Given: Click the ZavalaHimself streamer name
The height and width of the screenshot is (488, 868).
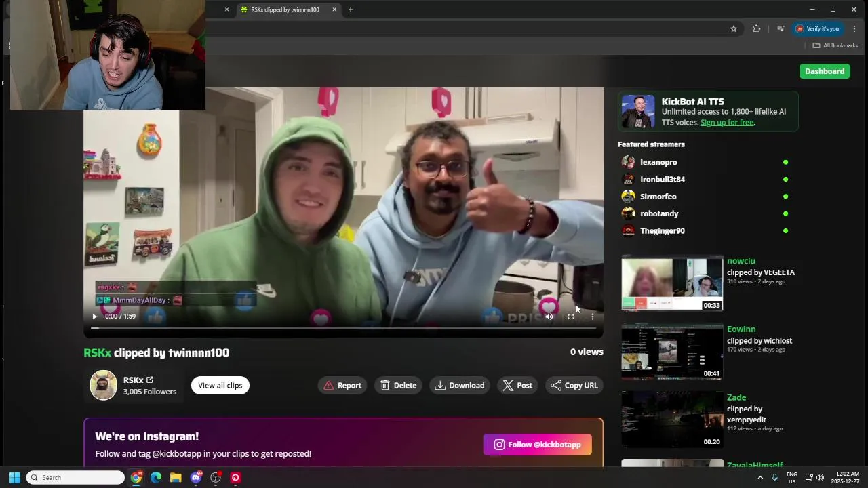Looking at the screenshot, I should 755,465.
